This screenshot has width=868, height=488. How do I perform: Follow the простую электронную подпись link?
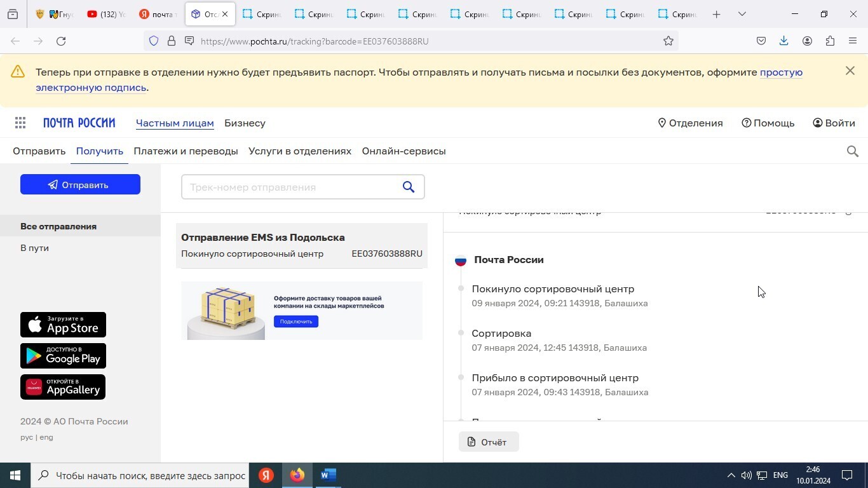point(781,72)
